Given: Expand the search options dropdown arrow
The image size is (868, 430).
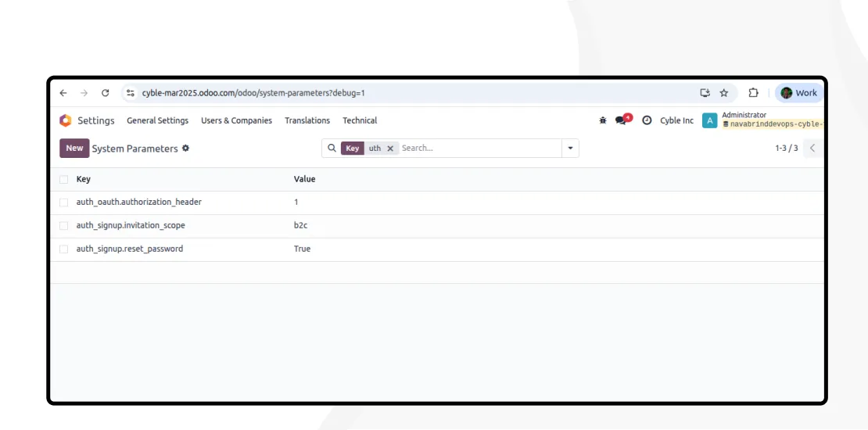Looking at the screenshot, I should tap(570, 148).
